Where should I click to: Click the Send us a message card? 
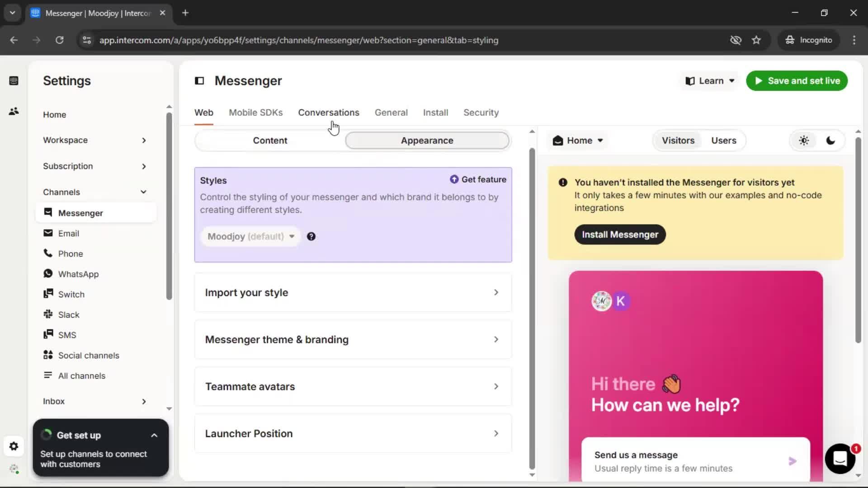[695, 460]
